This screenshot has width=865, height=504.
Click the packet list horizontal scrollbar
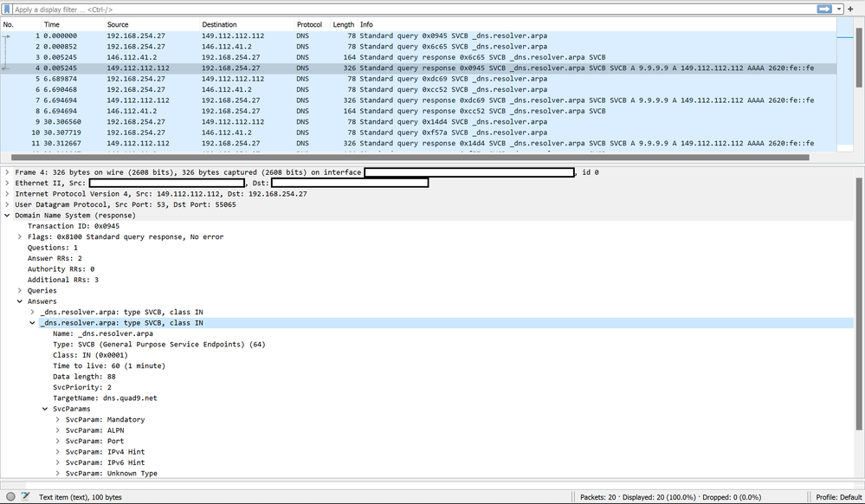point(410,158)
